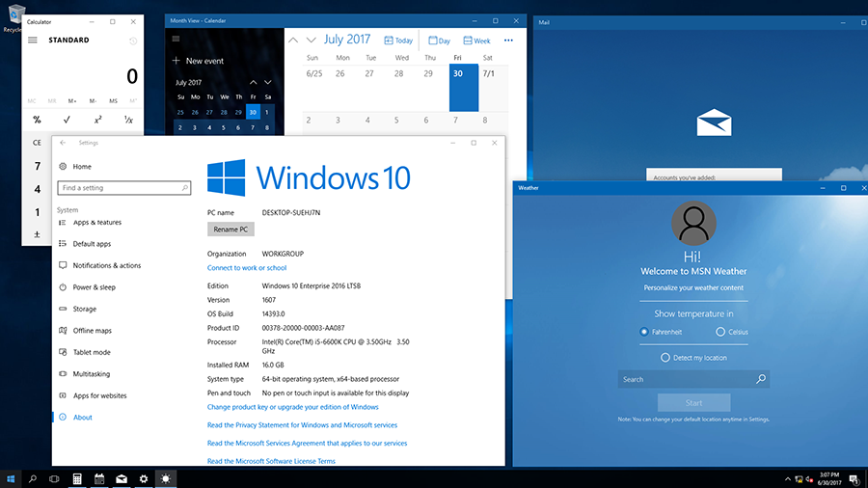Screen dimensions: 868x488
Task: Click the CE key in Calculator
Action: tap(37, 143)
